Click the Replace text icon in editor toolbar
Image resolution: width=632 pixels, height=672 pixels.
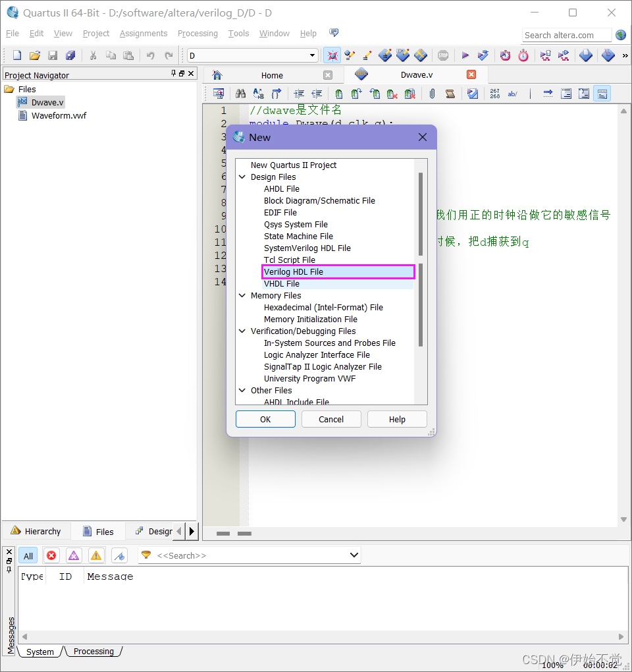click(x=259, y=94)
